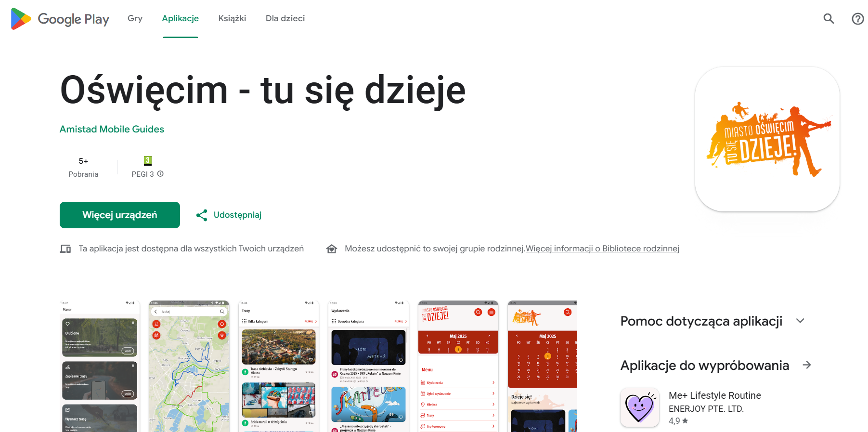
Task: Open the help question mark icon
Action: pyautogui.click(x=857, y=19)
